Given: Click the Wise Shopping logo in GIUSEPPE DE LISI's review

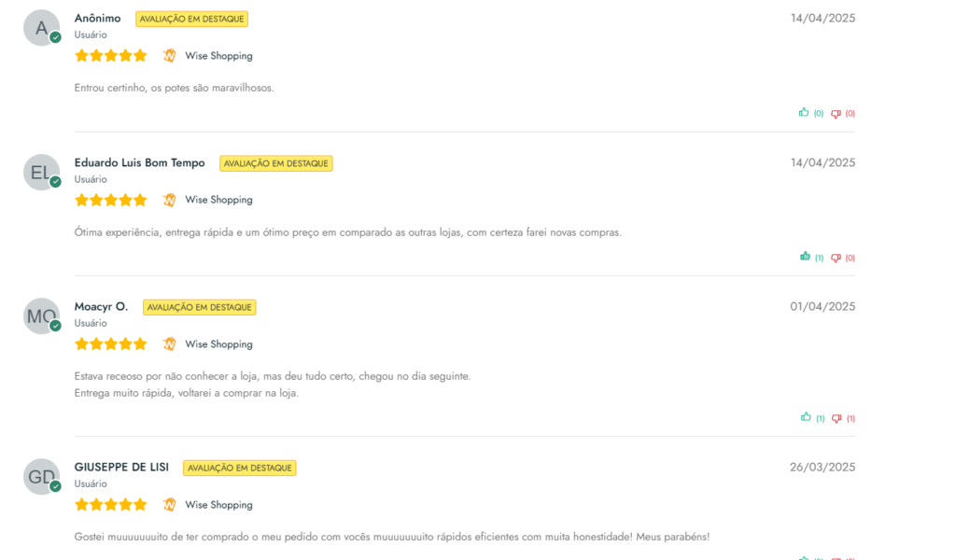Looking at the screenshot, I should click(x=170, y=505).
